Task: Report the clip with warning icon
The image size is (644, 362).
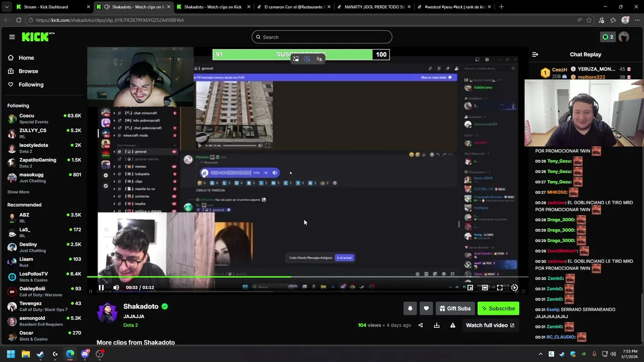Action: coord(453,325)
